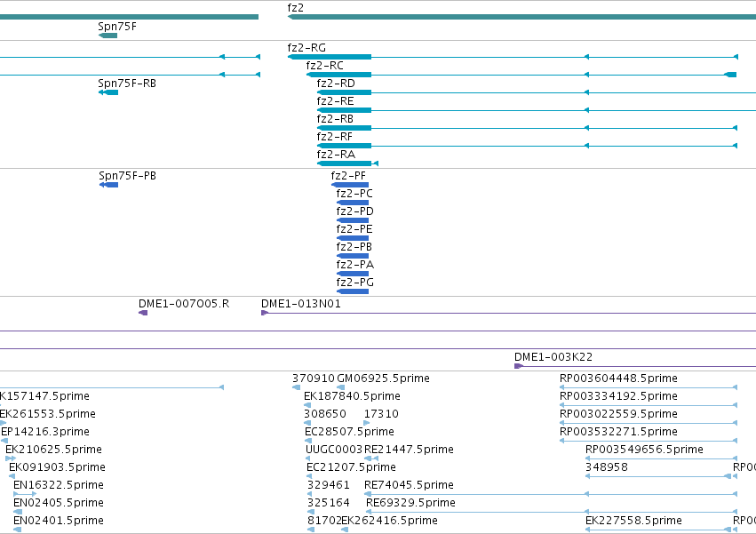756x534 pixels.
Task: Click the 348958 EST label
Action: 607,467
